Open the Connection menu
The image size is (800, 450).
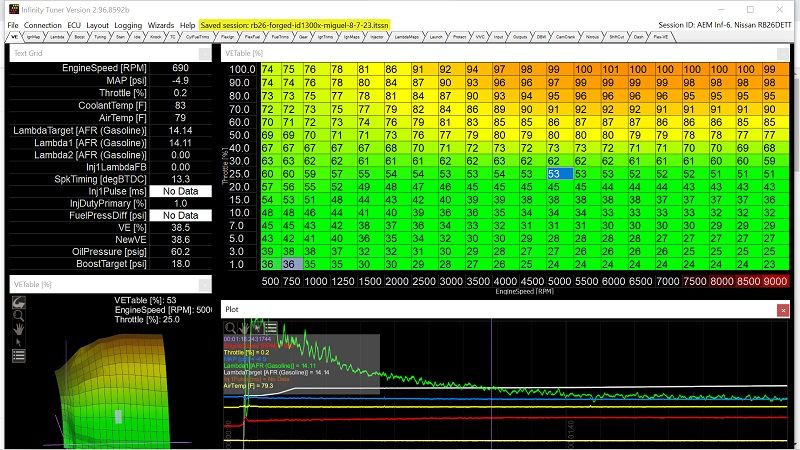coord(42,23)
